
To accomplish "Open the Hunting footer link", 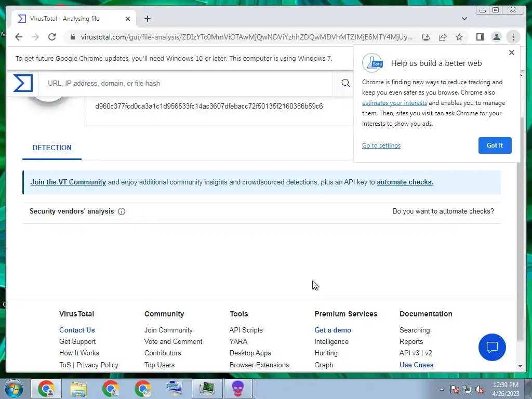I will (326, 353).
